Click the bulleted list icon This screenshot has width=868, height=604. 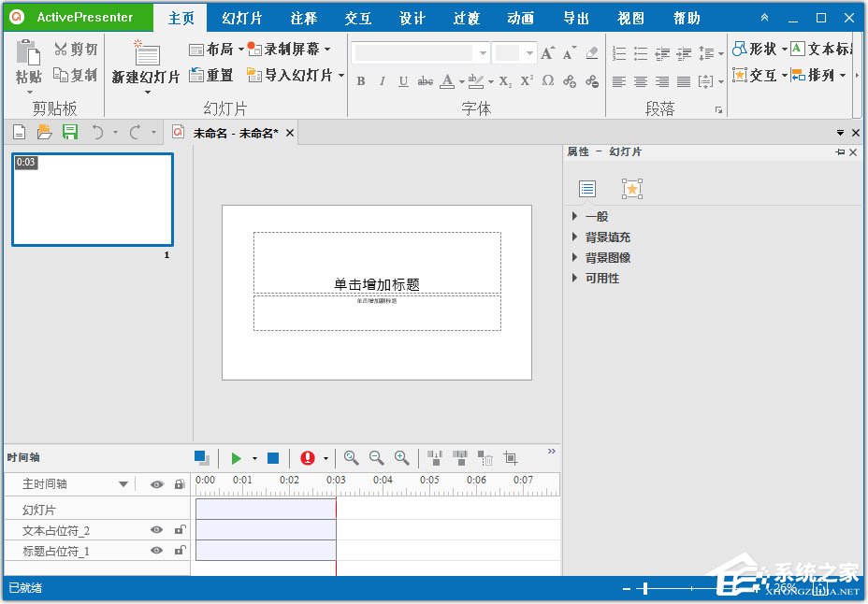(x=641, y=53)
